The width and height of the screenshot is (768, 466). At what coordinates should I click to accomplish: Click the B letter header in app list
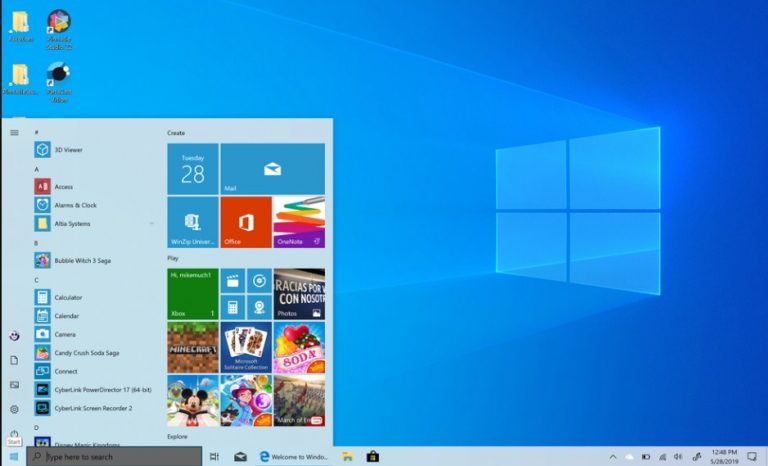[36, 243]
